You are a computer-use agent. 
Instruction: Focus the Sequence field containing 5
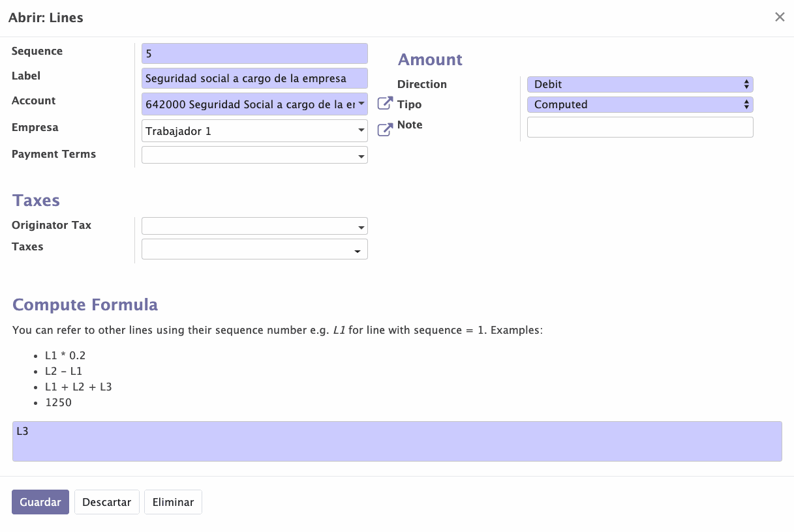[254, 53]
